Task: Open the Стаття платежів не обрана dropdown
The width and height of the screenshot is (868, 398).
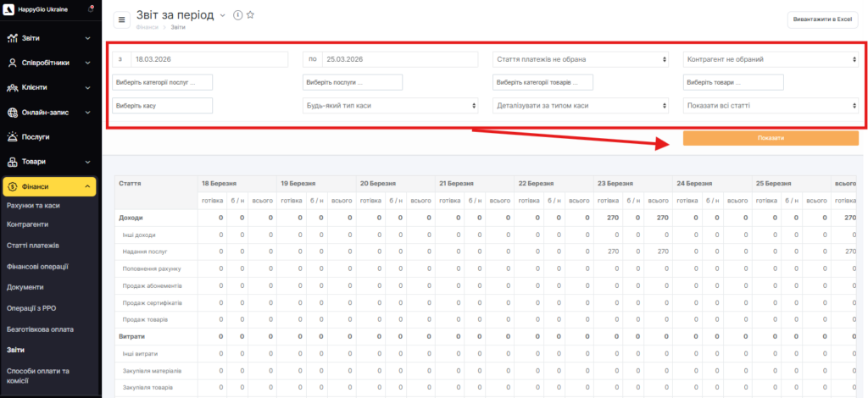Action: tap(581, 59)
